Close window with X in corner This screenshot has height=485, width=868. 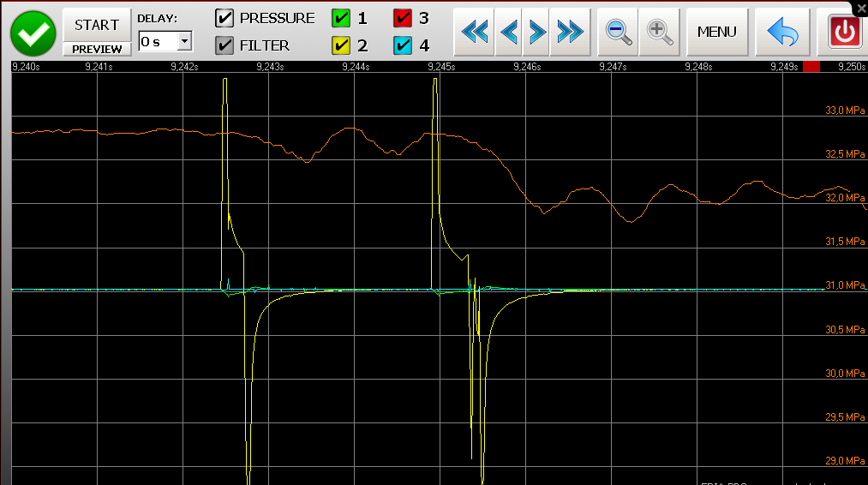click(861, 9)
